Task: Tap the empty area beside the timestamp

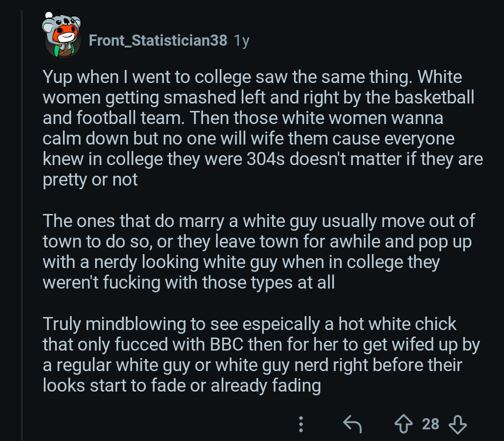Action: (x=364, y=41)
